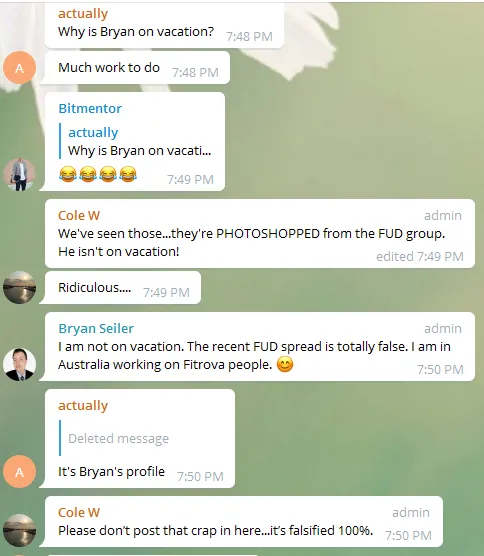Click the 'admin' badge on Bryan Seiler's message
This screenshot has height=556, width=484.
443,328
